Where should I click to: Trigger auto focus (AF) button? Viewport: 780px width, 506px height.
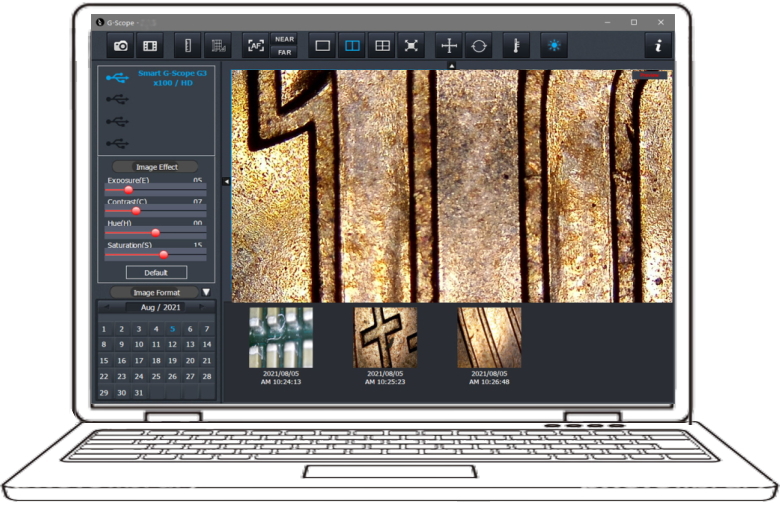pyautogui.click(x=256, y=46)
